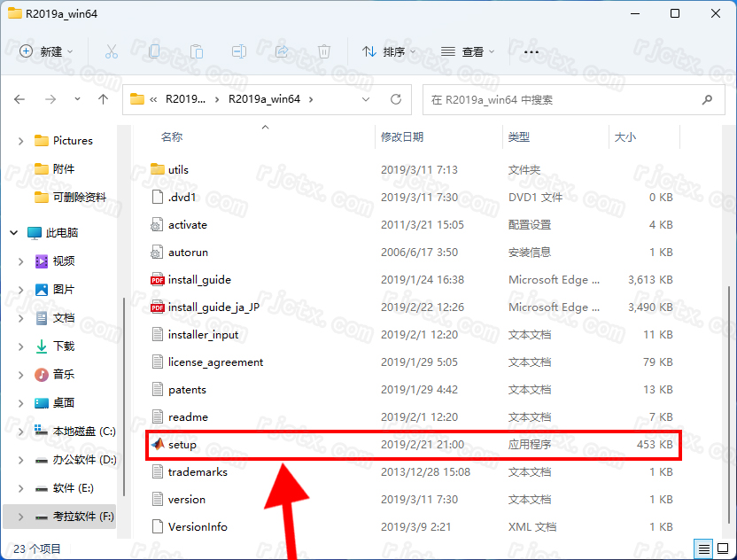The image size is (737, 560).
Task: Open the 排序 sort menu
Action: pos(388,51)
